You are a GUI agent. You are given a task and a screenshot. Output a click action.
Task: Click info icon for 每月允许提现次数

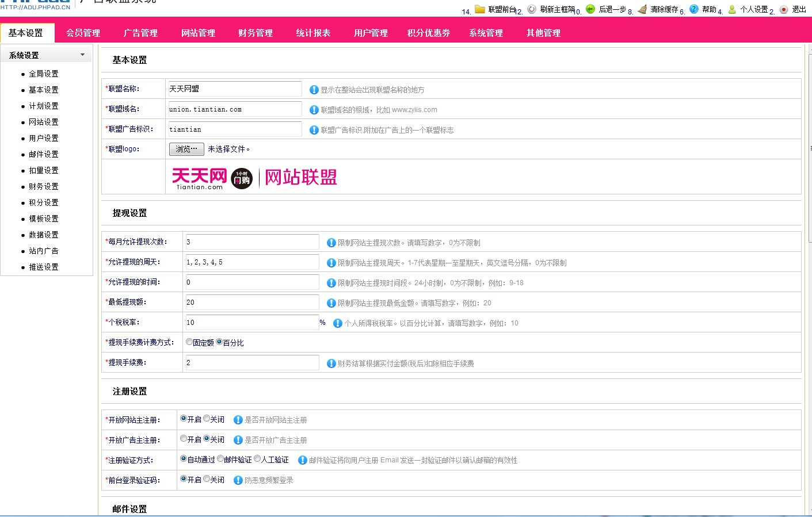(331, 243)
